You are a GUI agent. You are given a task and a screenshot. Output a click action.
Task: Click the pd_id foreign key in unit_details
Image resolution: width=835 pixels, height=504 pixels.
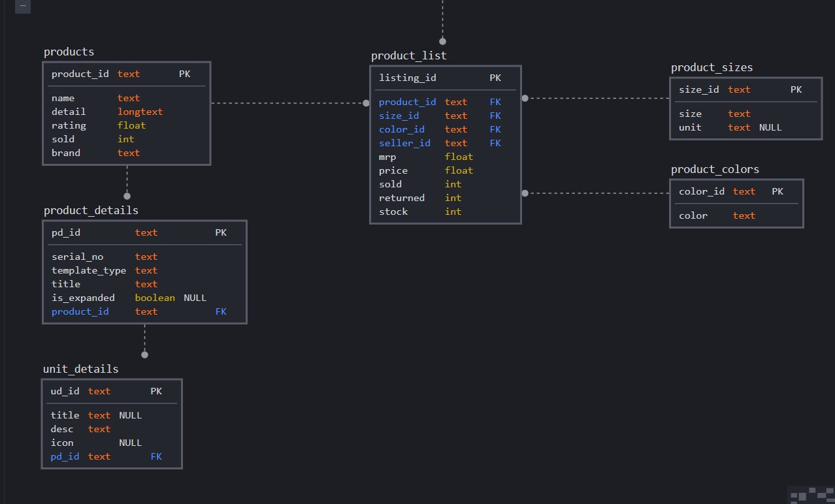pyautogui.click(x=65, y=456)
